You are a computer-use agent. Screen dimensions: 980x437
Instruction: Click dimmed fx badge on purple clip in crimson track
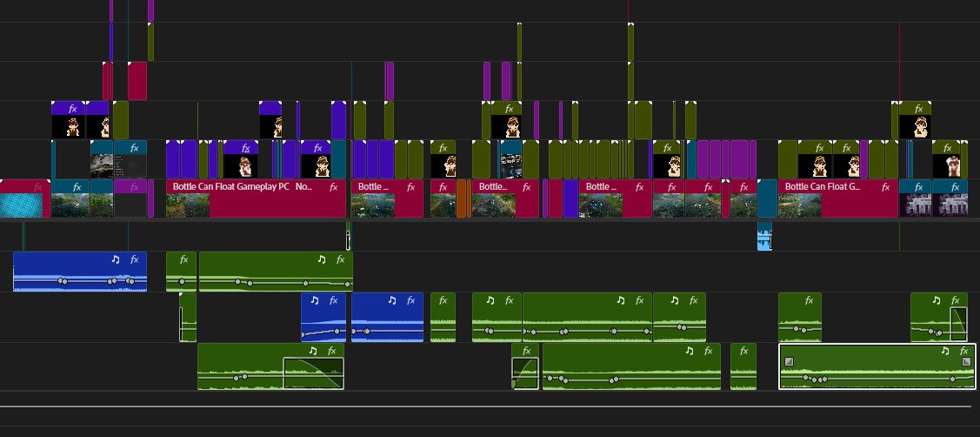point(133,186)
